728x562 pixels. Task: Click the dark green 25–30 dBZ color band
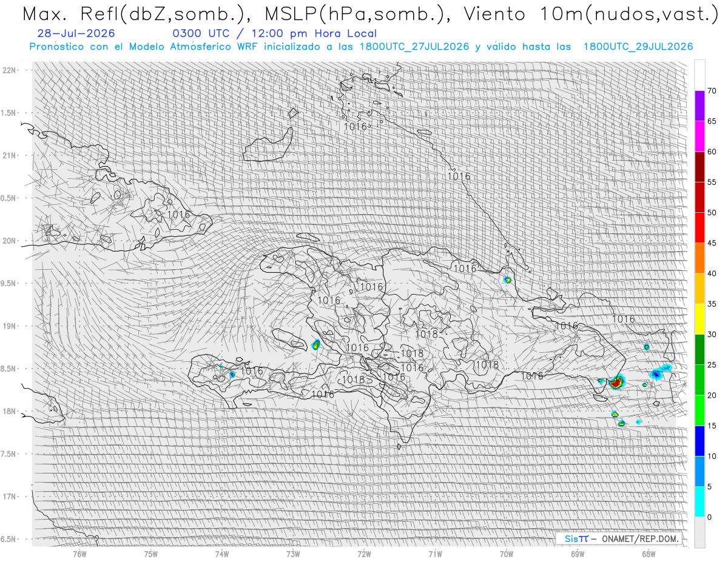(x=699, y=349)
